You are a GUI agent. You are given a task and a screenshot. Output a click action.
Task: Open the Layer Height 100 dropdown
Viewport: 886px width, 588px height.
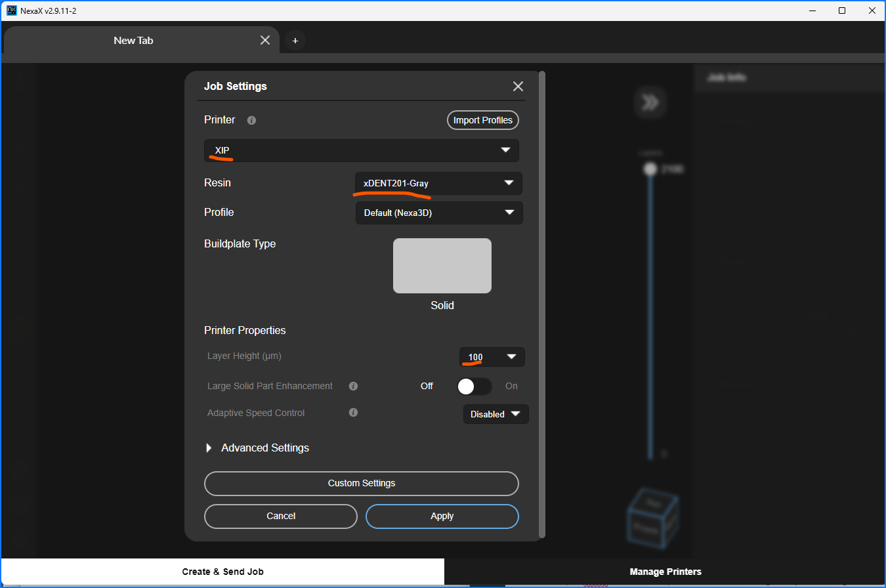tap(492, 357)
